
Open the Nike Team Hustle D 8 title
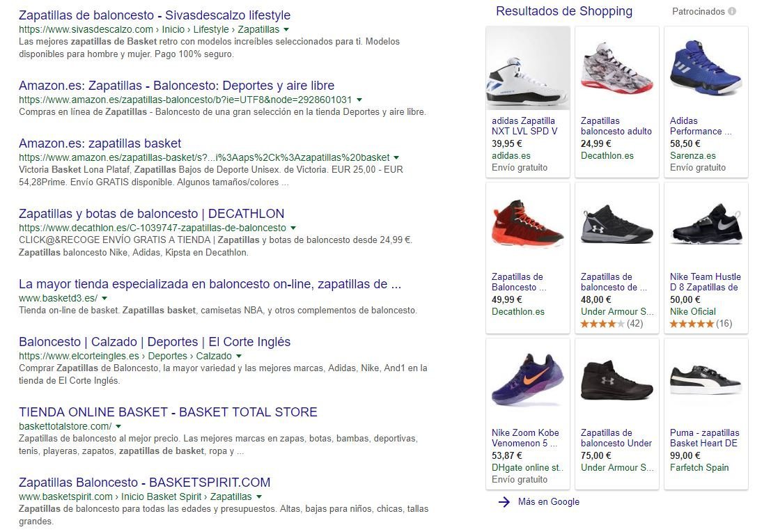[x=705, y=282]
